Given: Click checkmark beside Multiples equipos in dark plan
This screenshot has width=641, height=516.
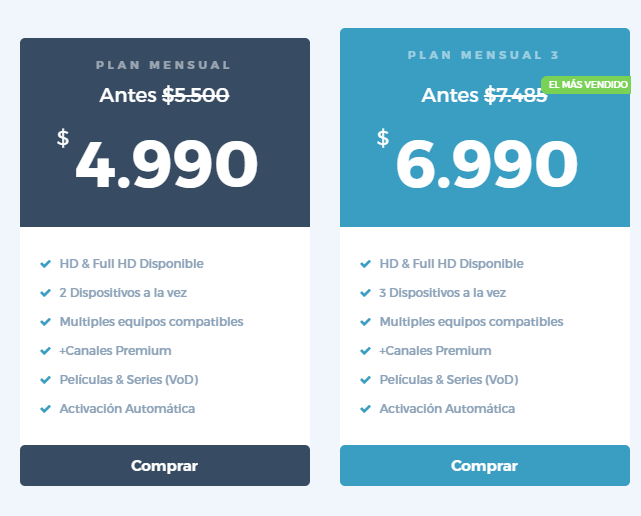Looking at the screenshot, I should pyautogui.click(x=45, y=322).
